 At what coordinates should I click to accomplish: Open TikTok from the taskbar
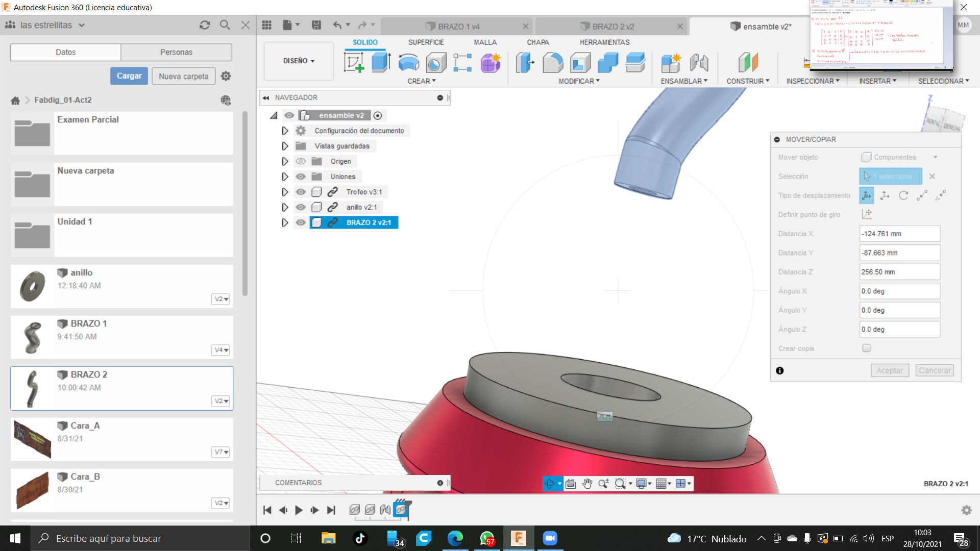pyautogui.click(x=360, y=538)
